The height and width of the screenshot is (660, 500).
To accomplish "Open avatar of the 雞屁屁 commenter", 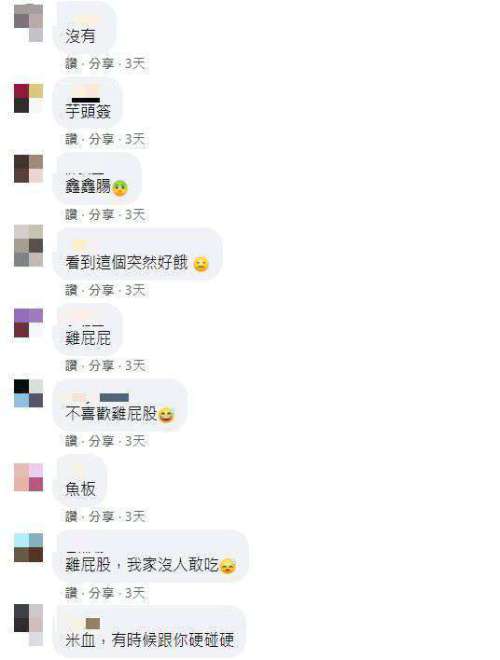I will tap(29, 323).
